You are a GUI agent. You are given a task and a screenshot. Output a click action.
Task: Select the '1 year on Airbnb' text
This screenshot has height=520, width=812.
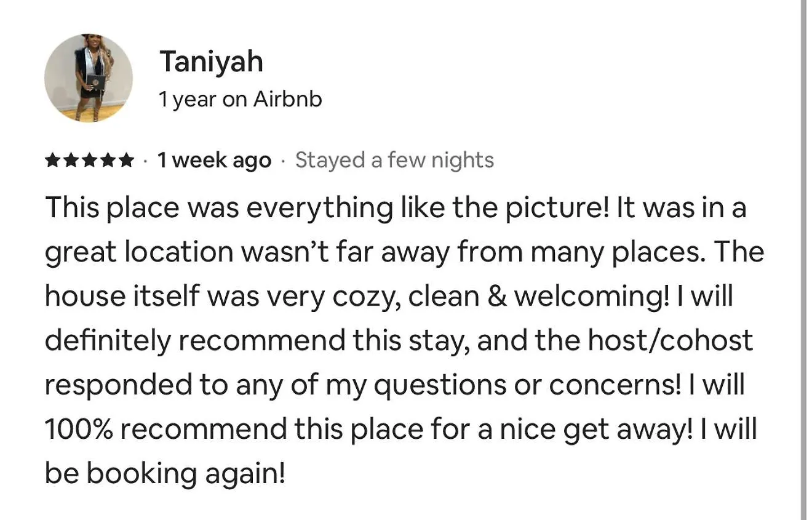pyautogui.click(x=241, y=99)
